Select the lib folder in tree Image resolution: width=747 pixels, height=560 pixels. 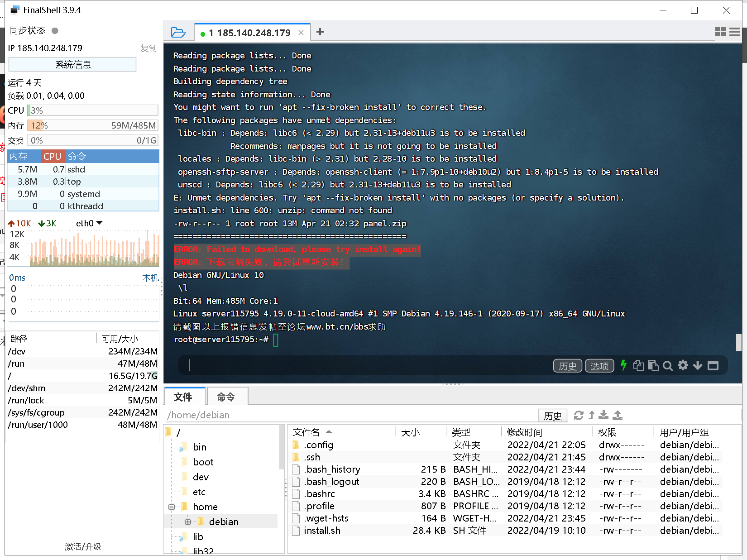click(197, 537)
